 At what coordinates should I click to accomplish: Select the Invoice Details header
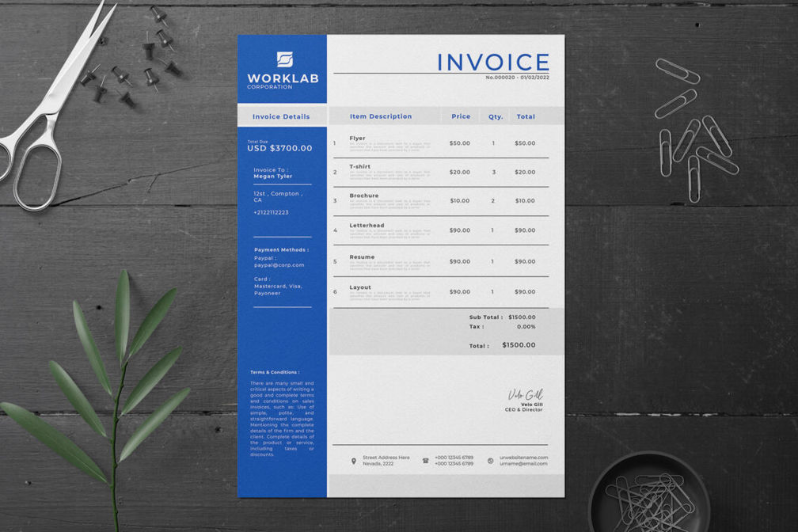pos(281,116)
